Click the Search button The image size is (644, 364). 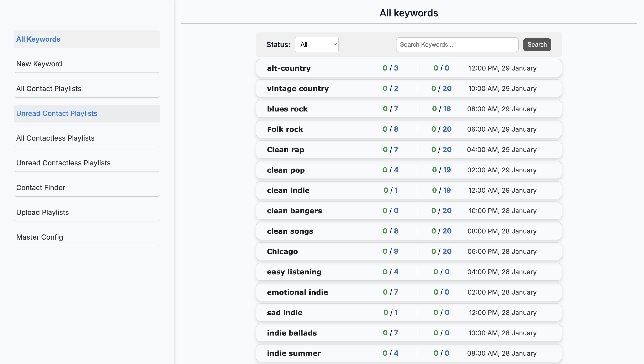tap(537, 44)
